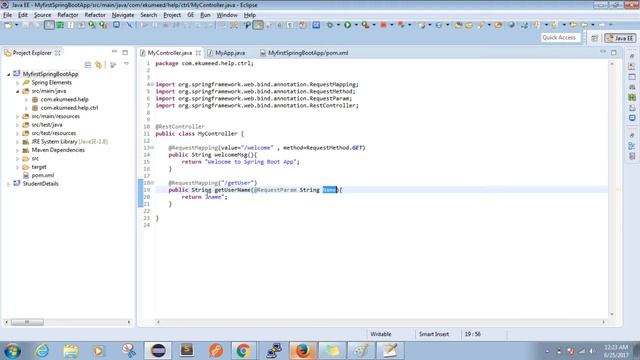Open dropdown arrow next to Debug icon
640x360 pixels.
point(338,25)
